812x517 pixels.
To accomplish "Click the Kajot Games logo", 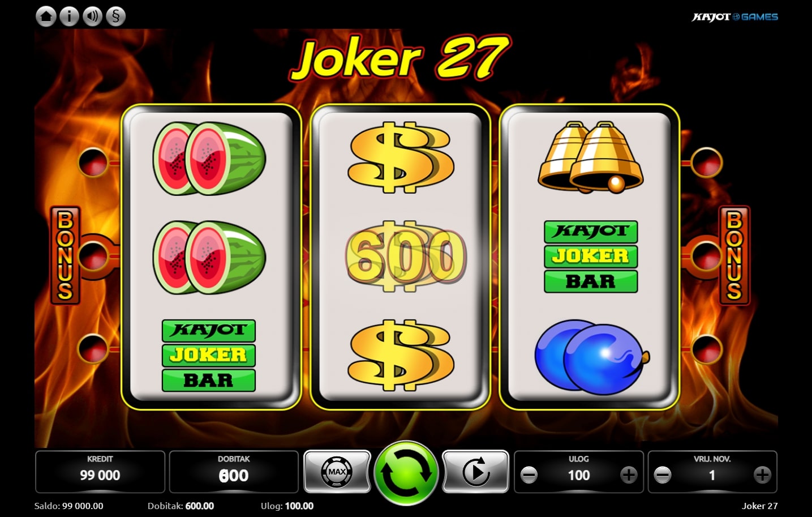I will pos(734,17).
